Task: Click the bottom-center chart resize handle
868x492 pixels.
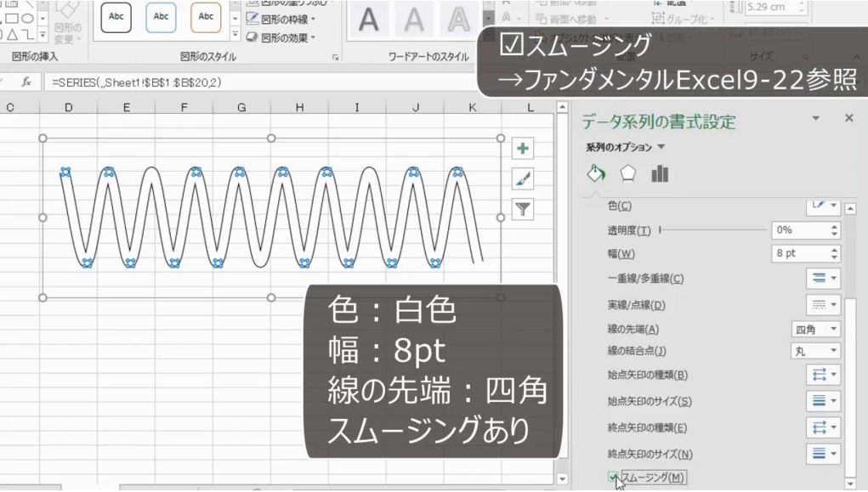Action: coord(271,297)
